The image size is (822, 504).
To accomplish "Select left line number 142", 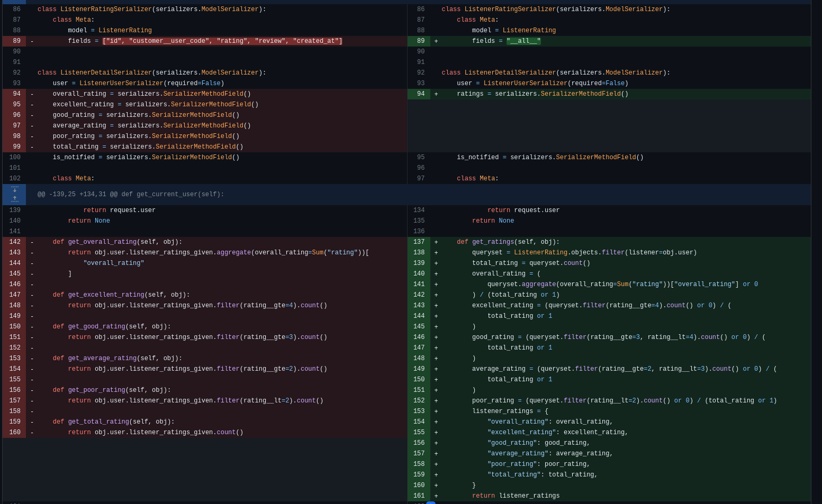I will pyautogui.click(x=15, y=242).
